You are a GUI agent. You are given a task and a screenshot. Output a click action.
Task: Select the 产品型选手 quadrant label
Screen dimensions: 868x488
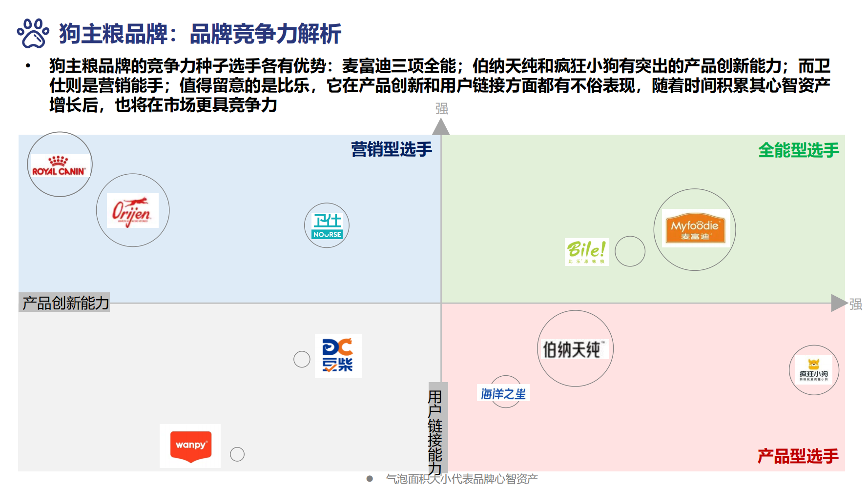[x=798, y=456]
